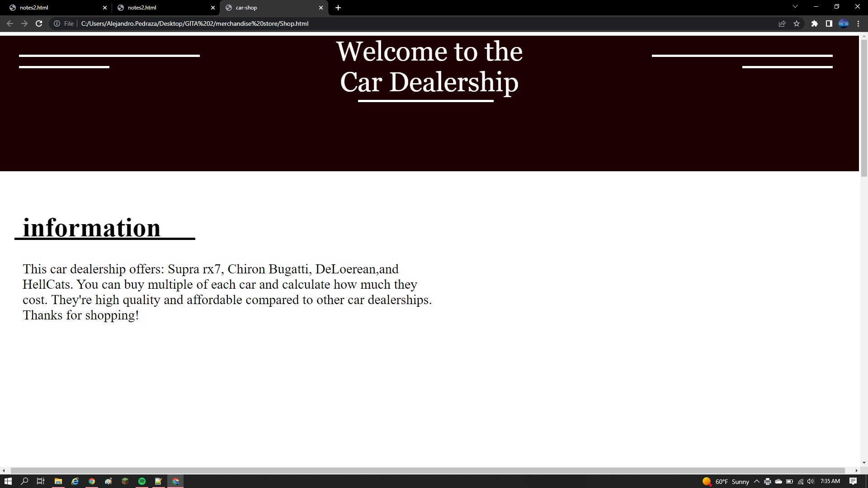Open the 7:35 AM clock
Screen dimensions: 868x488
tap(830, 481)
